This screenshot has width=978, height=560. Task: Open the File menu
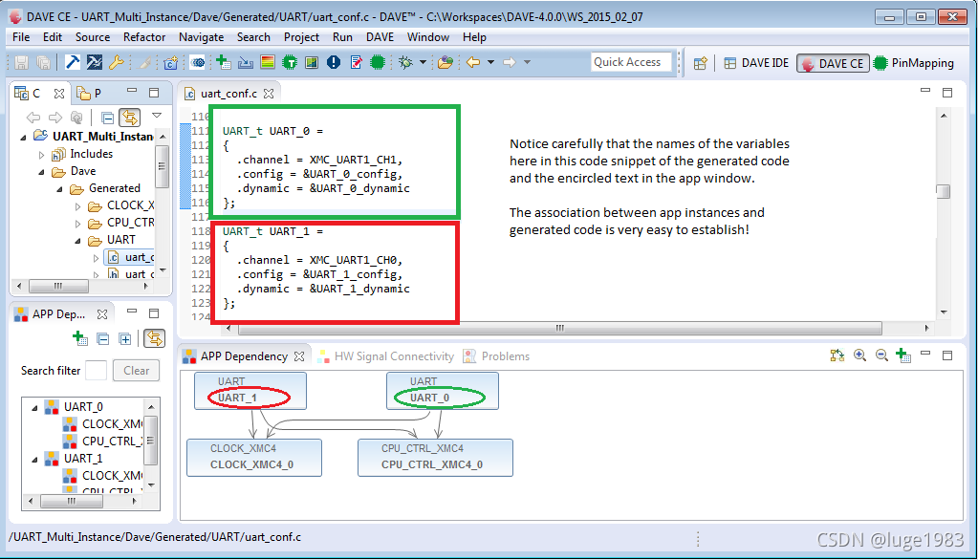(x=21, y=37)
